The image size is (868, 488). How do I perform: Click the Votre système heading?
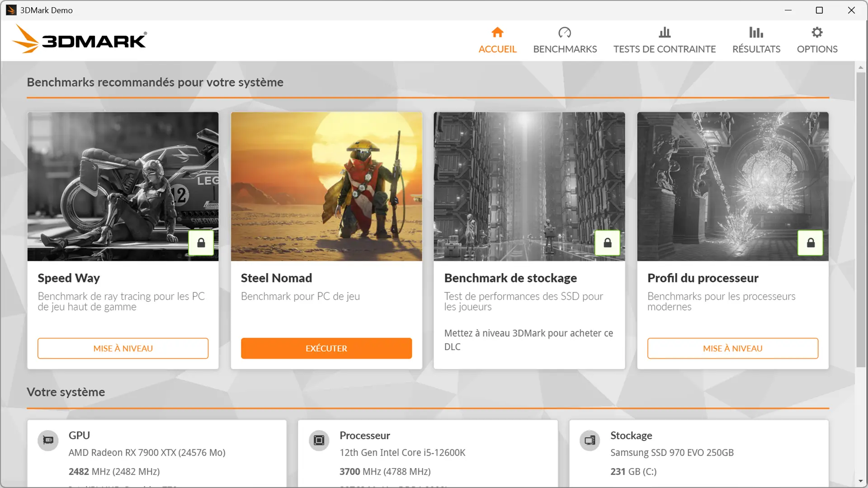pos(66,392)
